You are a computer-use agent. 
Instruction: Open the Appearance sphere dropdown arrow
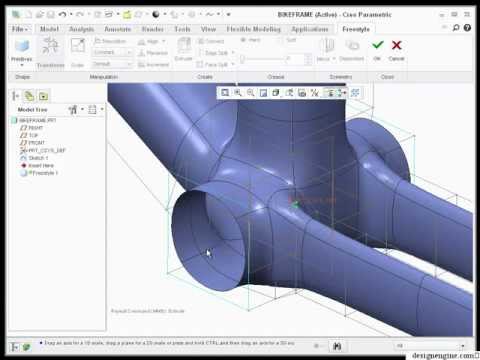(x=165, y=14)
